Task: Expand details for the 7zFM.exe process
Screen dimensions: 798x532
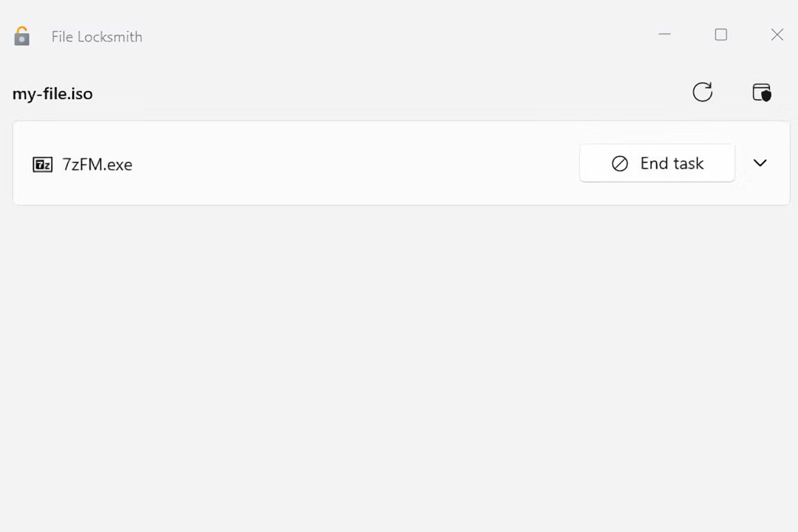Action: pos(761,163)
